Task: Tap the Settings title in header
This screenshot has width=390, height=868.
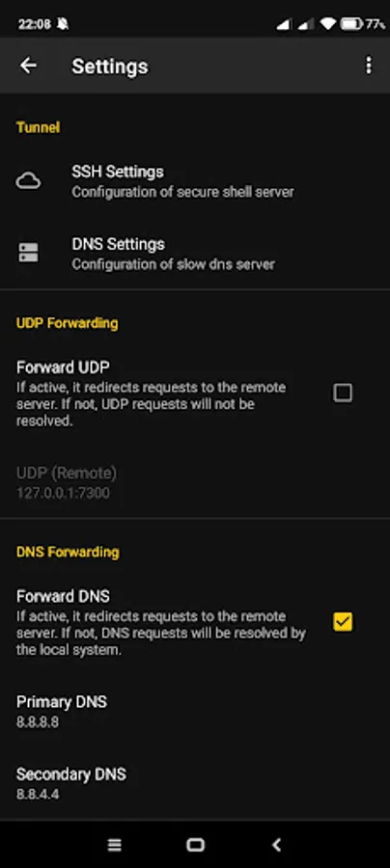Action: tap(110, 67)
